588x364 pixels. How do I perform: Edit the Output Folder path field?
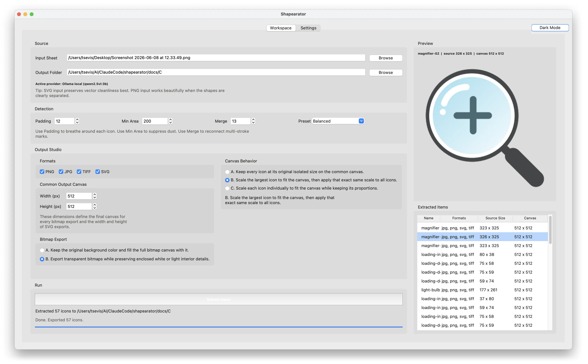[216, 72]
